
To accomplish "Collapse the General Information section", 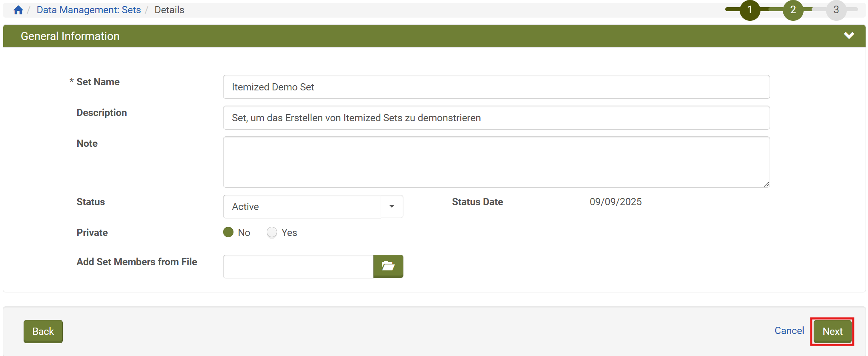I will coord(849,36).
